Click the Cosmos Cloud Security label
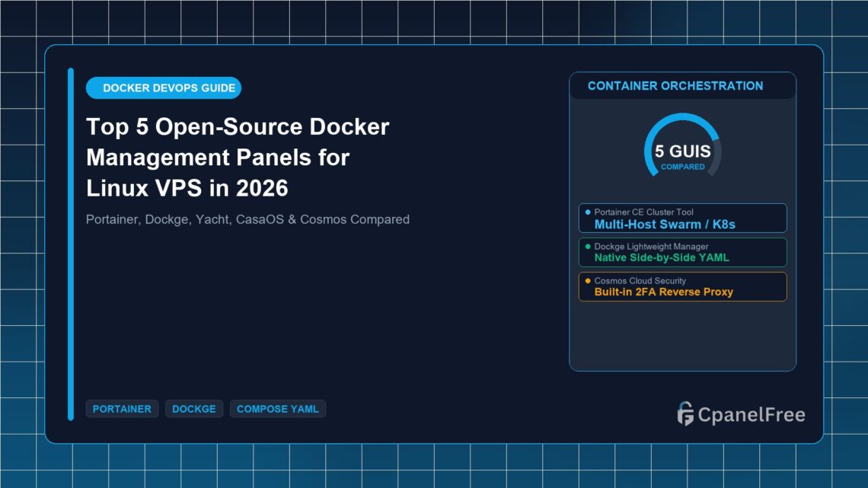The image size is (868, 488). [x=640, y=280]
